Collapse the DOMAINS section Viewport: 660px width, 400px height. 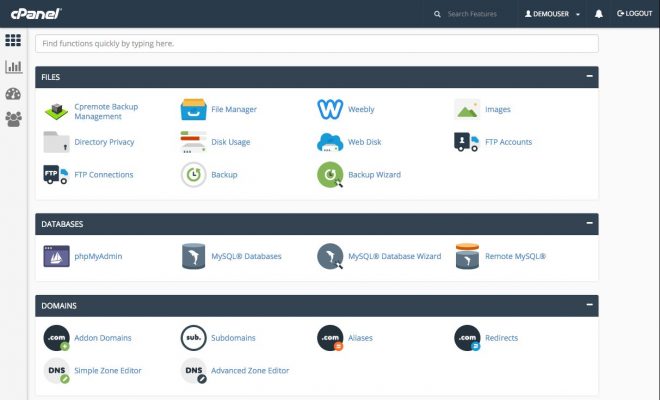click(589, 304)
